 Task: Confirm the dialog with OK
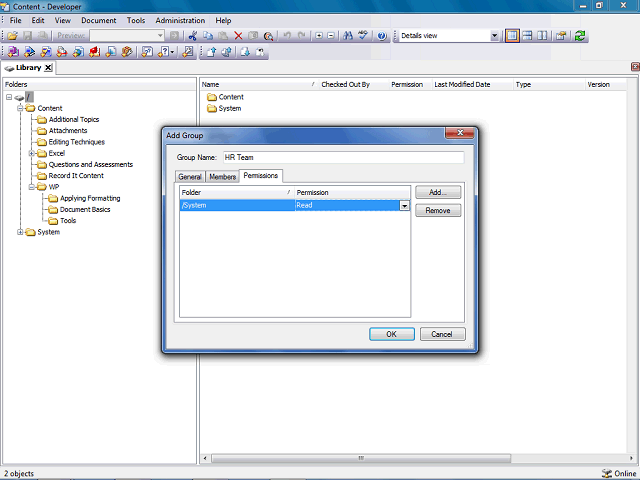[x=392, y=334]
